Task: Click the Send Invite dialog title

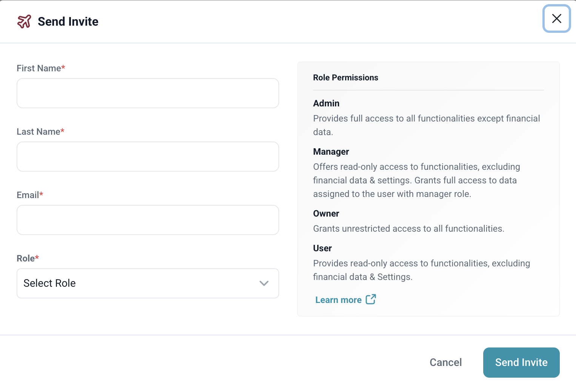Action: (68, 22)
